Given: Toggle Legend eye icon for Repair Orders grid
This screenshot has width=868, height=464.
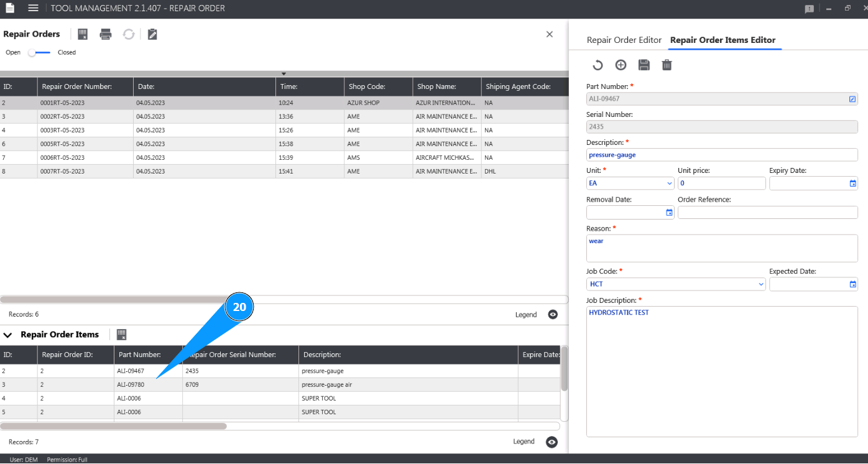Looking at the screenshot, I should [553, 315].
